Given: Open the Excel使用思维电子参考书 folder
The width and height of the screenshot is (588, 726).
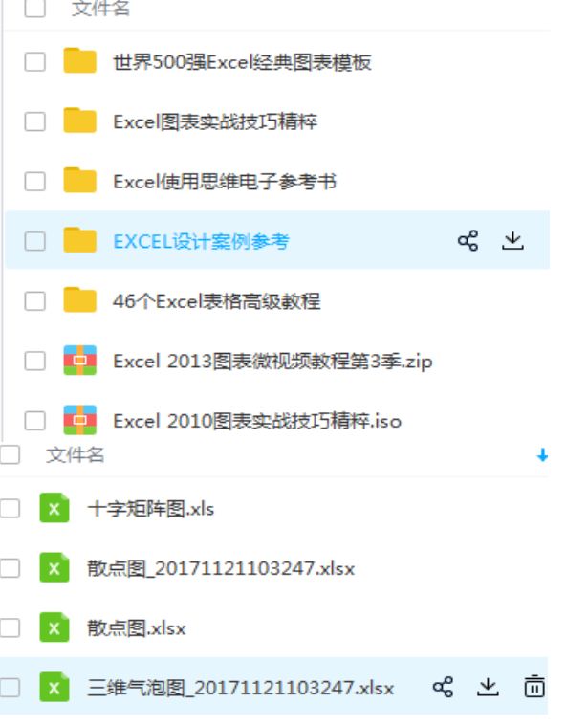Looking at the screenshot, I should tap(225, 182).
